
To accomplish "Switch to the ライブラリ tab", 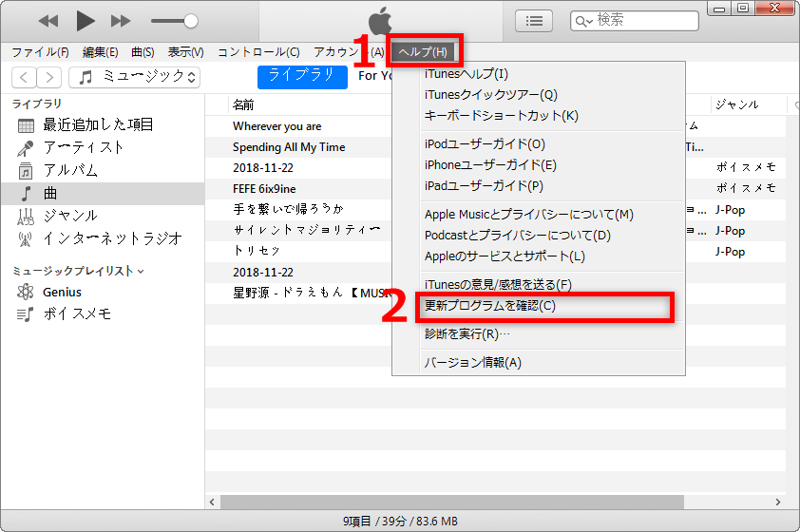I will pyautogui.click(x=302, y=76).
